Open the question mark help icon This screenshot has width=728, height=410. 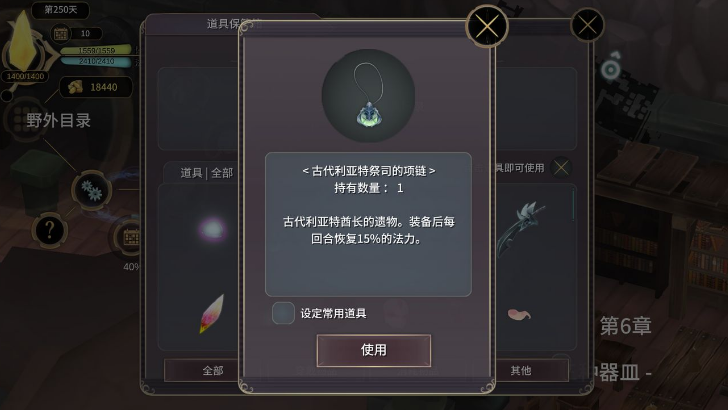click(x=49, y=230)
